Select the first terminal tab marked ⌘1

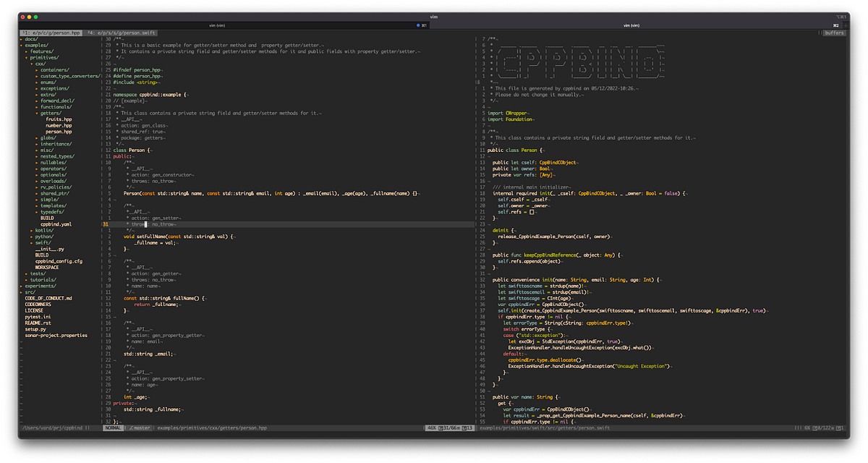tap(223, 25)
